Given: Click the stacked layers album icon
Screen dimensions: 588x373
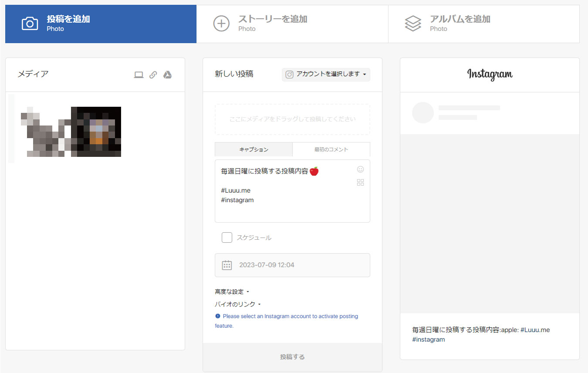Looking at the screenshot, I should pyautogui.click(x=412, y=24).
